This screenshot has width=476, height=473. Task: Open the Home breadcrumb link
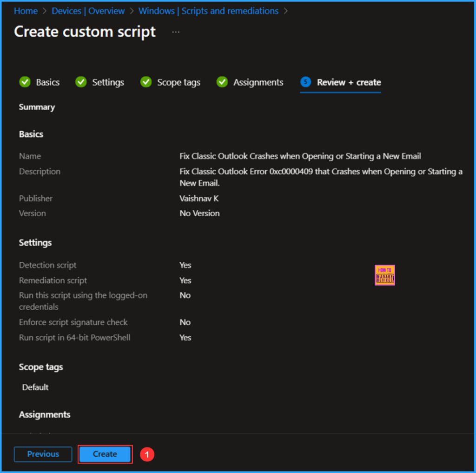(26, 11)
